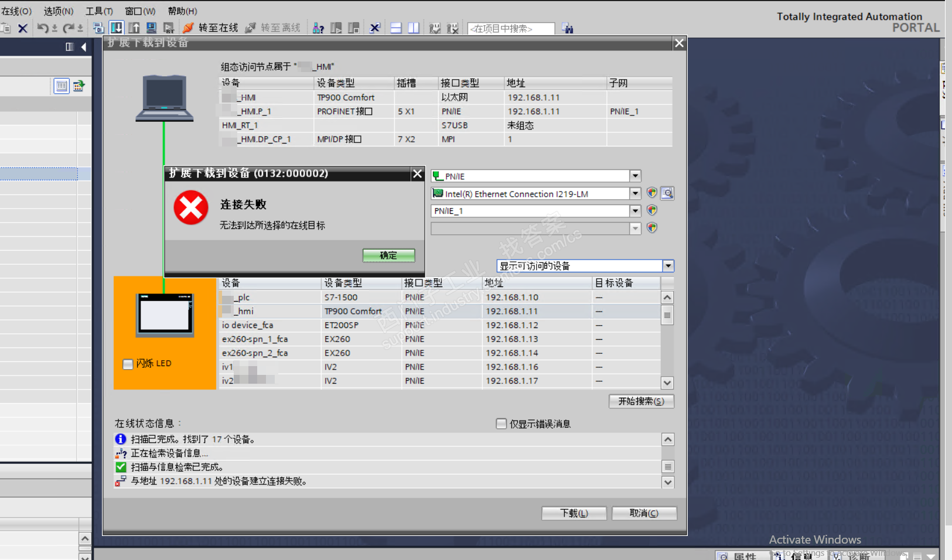952x560 pixels.
Task: Click the upload from device toolbar icon
Action: [x=134, y=28]
